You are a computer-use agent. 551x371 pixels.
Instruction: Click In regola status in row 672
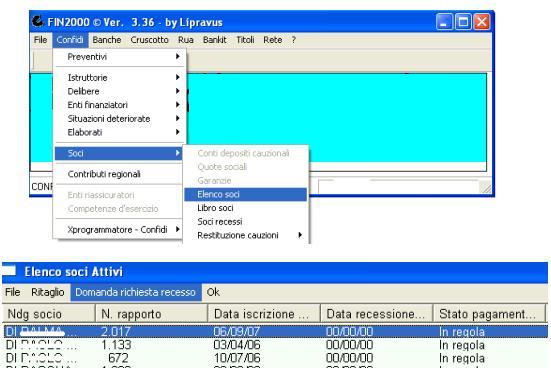point(462,358)
